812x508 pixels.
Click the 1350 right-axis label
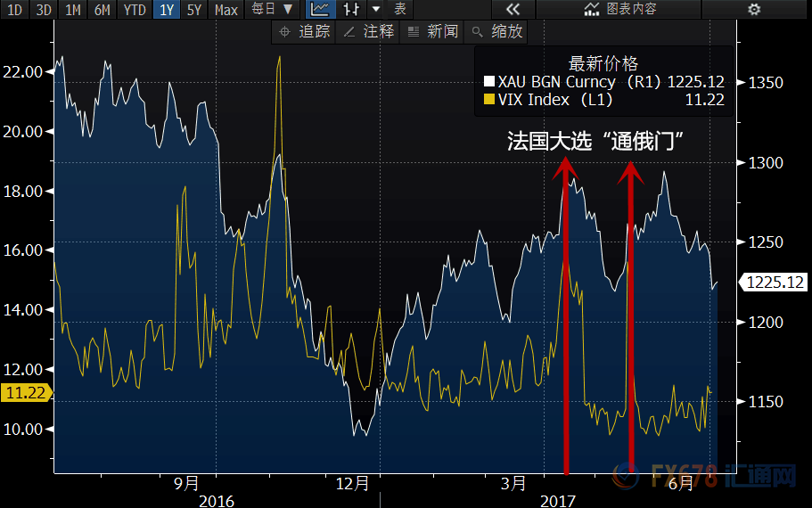(766, 82)
